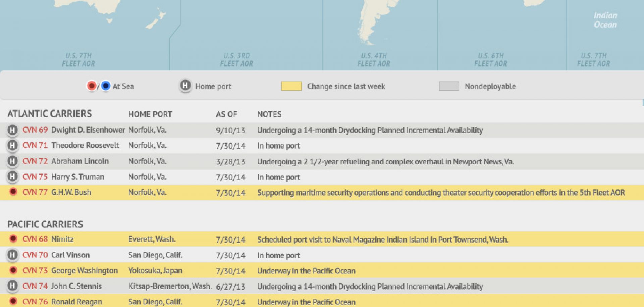Click the Harry S. Truman ship name
Image resolution: width=644 pixels, height=307 pixels.
[78, 177]
